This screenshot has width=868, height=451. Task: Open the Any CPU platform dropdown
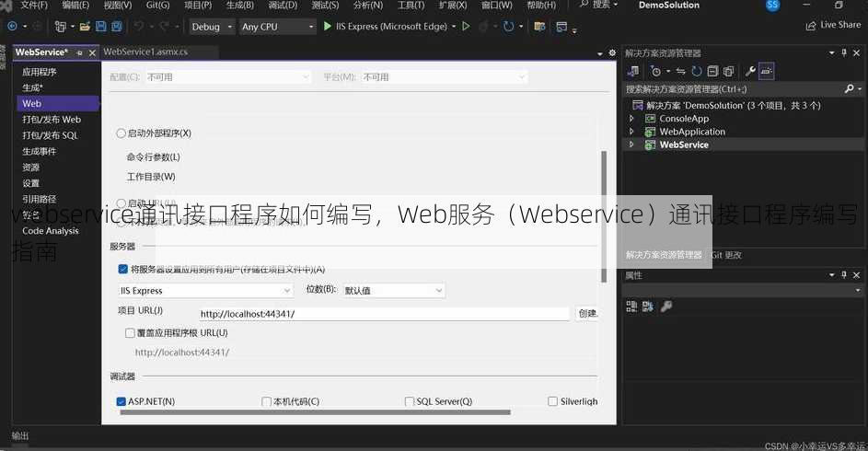(x=277, y=27)
